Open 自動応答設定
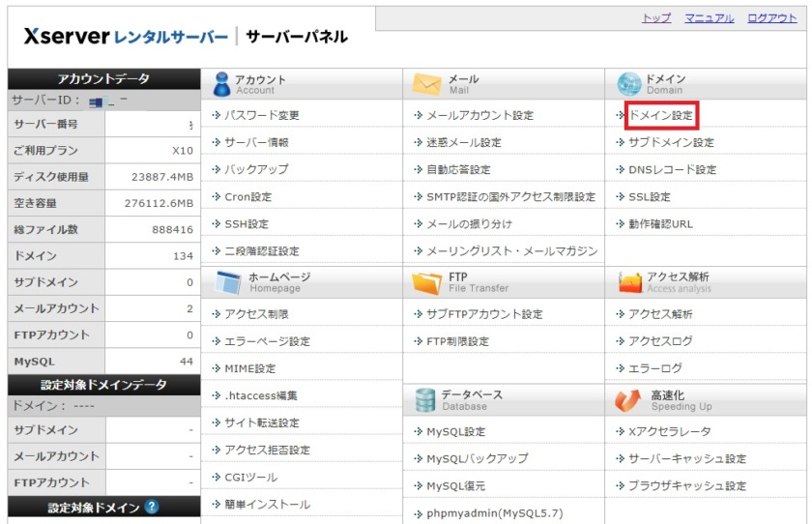 (458, 169)
